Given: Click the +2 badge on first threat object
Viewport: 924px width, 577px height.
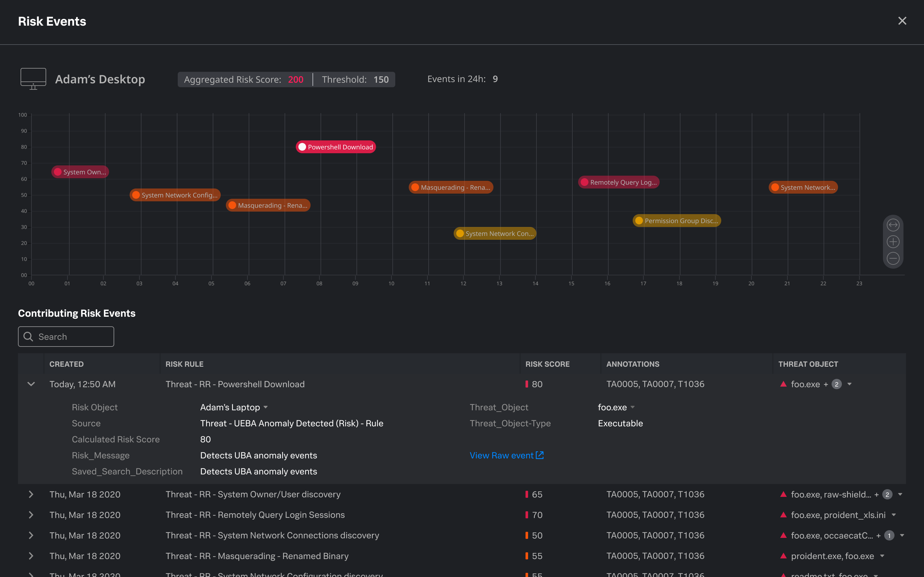Looking at the screenshot, I should [836, 384].
